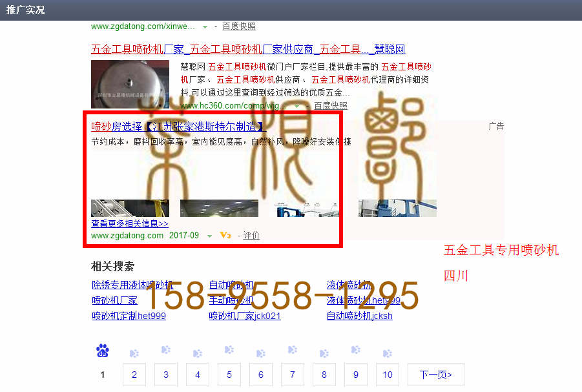Open 百度快照 next to www.zgdatong.com/xinwe
The image size is (582, 392).
pos(238,26)
